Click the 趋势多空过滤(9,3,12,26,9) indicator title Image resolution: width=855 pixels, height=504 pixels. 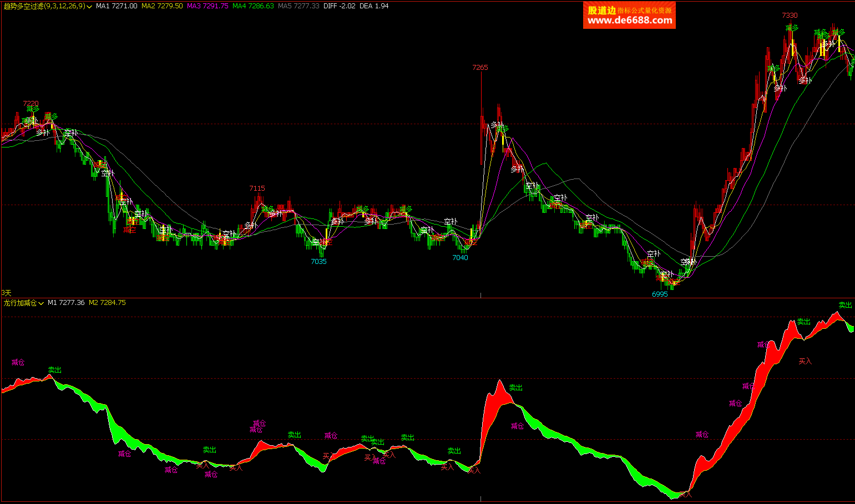click(44, 6)
